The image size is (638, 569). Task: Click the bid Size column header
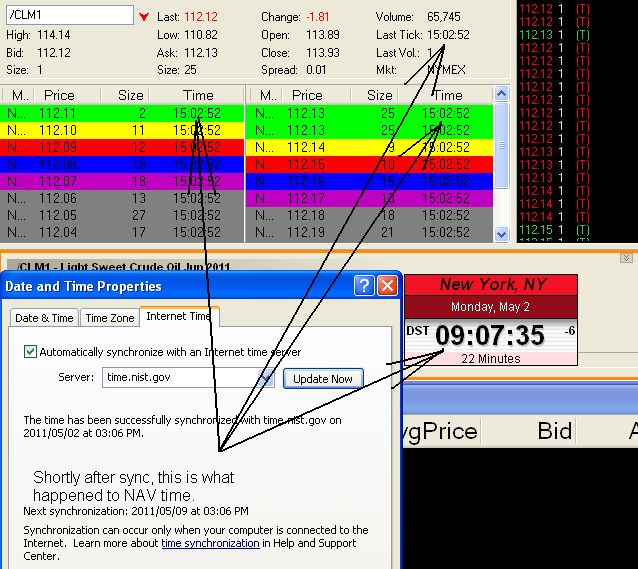[x=130, y=95]
